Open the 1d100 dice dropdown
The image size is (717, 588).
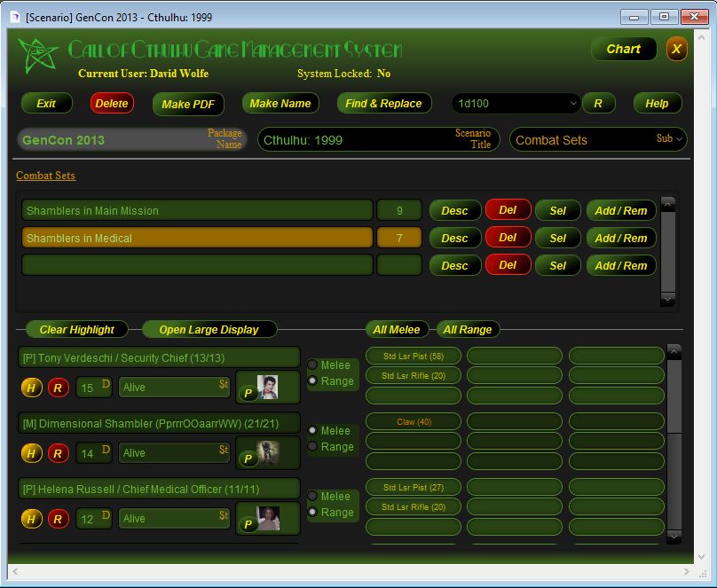(516, 104)
